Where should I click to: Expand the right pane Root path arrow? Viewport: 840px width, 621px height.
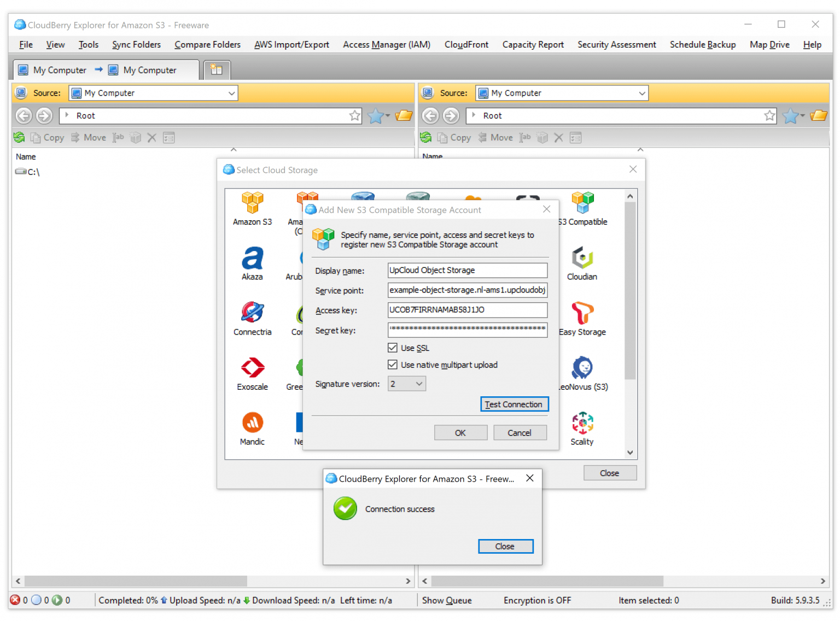coord(474,115)
